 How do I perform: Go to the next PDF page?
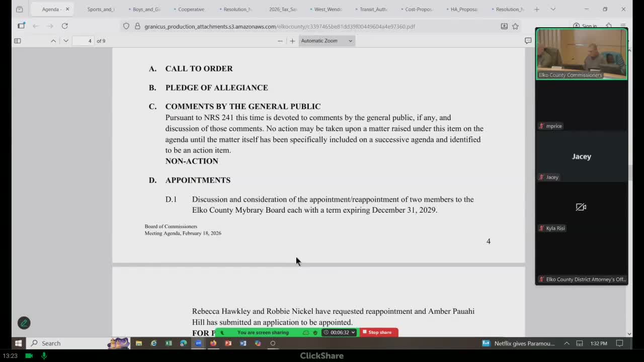66,41
